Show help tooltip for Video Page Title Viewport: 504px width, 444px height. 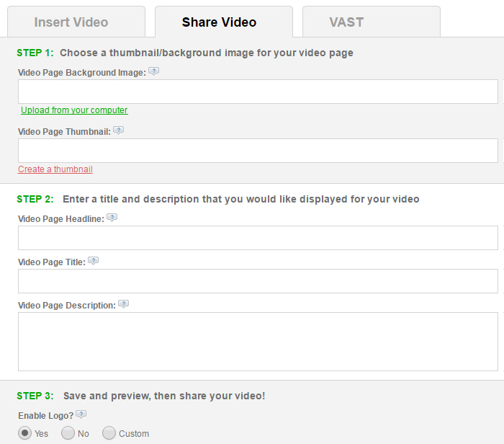(x=93, y=261)
